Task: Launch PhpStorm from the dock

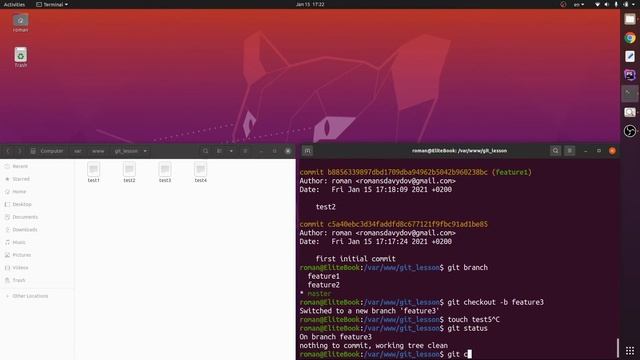Action: [630, 75]
